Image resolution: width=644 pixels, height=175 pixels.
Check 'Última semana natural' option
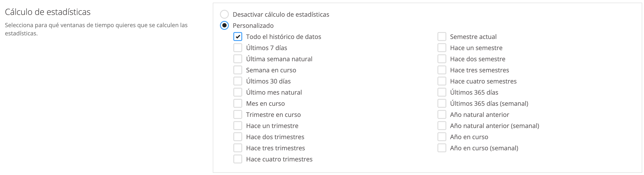[238, 59]
